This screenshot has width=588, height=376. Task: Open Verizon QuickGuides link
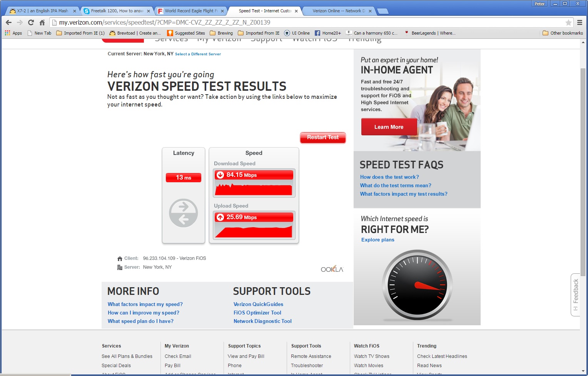258,304
